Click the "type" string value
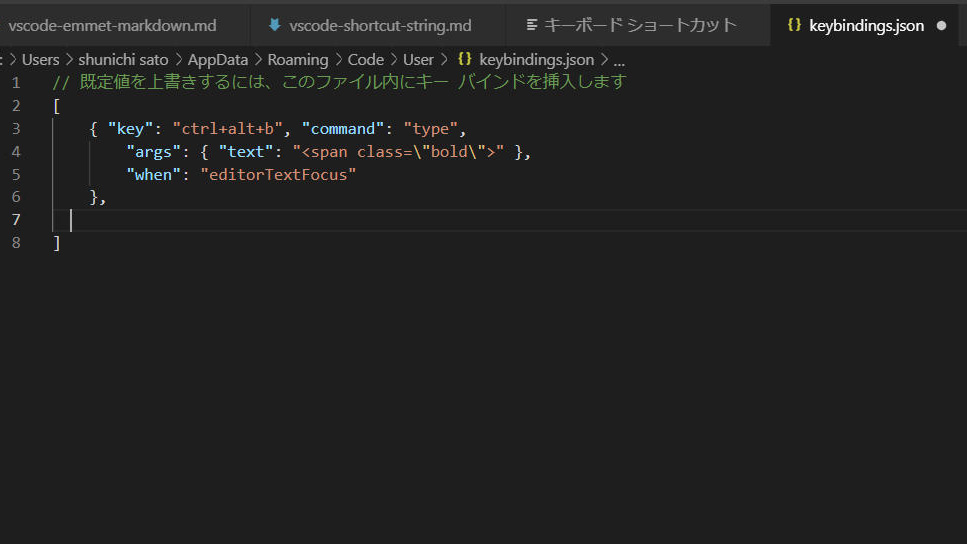 click(x=430, y=129)
